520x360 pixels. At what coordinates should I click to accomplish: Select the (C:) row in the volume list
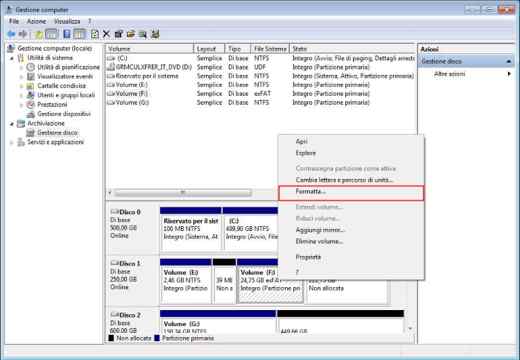[260, 58]
